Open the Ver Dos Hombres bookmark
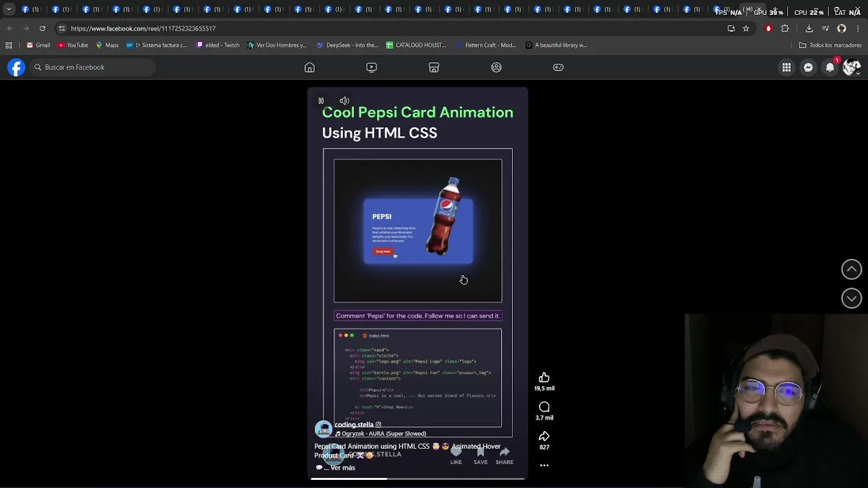Screen dimensions: 868x488 coord(277,45)
